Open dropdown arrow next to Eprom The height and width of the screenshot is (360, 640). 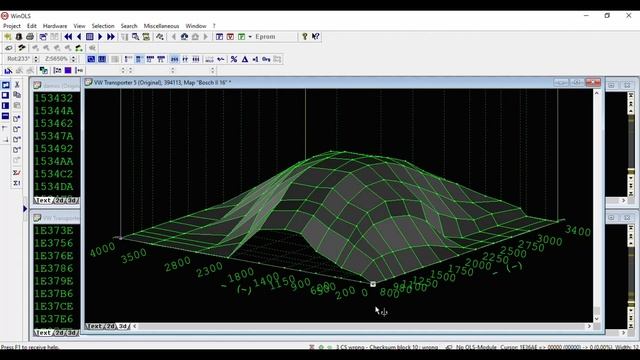pyautogui.click(x=250, y=37)
